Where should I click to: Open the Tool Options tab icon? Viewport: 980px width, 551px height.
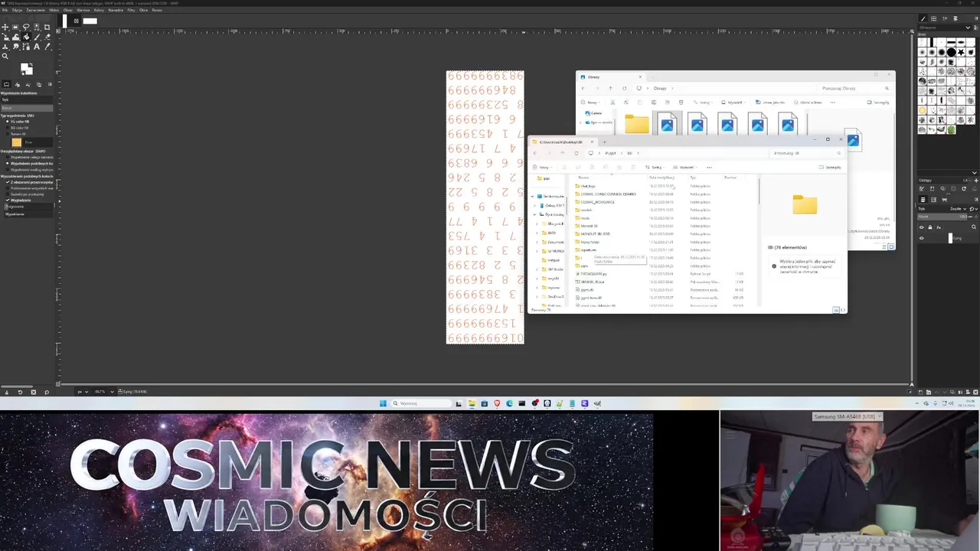(6, 84)
